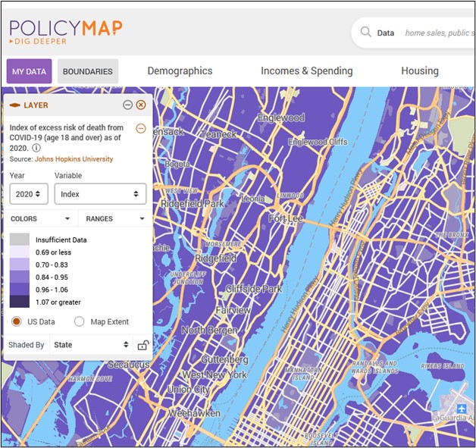Open the Johns Hopkins University source link
The image size is (476, 448).
[x=74, y=159]
